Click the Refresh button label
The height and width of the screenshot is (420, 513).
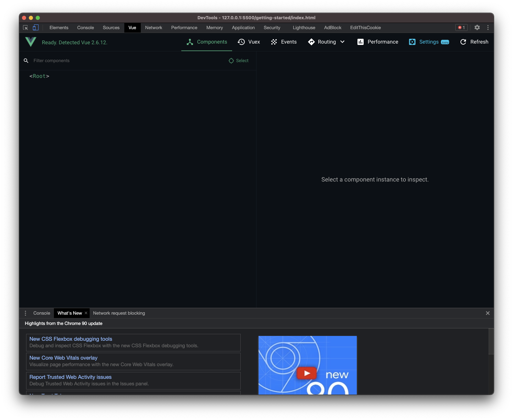pyautogui.click(x=479, y=42)
